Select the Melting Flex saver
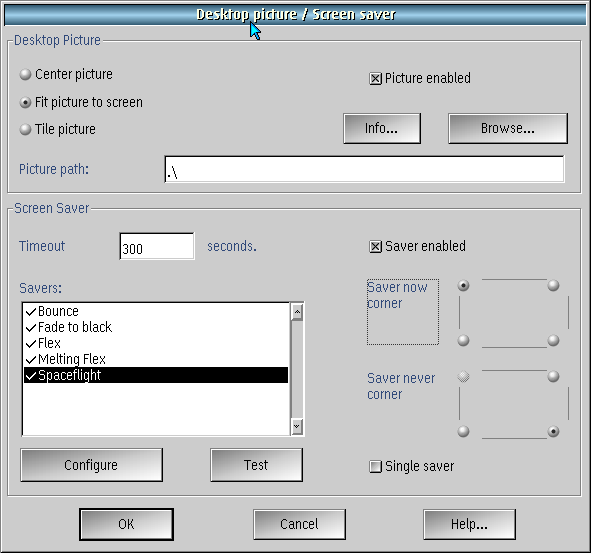The height and width of the screenshot is (553, 591). (156, 359)
